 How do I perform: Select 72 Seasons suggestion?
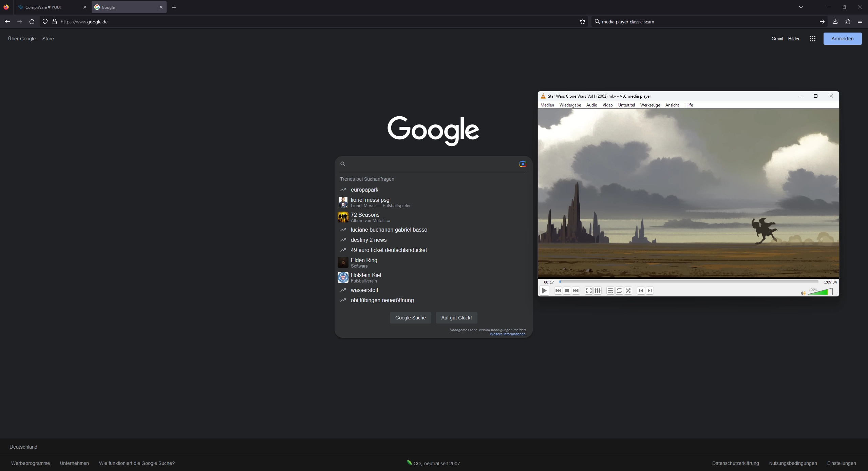pyautogui.click(x=433, y=217)
